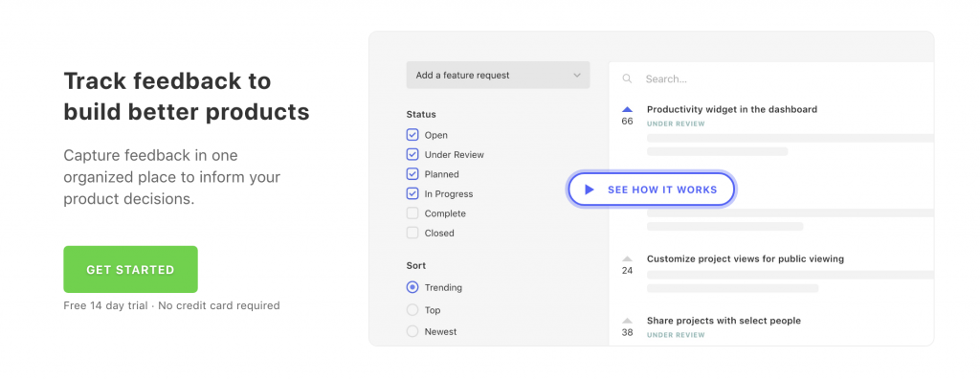This screenshot has height=380, width=980.
Task: Uncheck the Open status checkbox
Action: [x=412, y=135]
